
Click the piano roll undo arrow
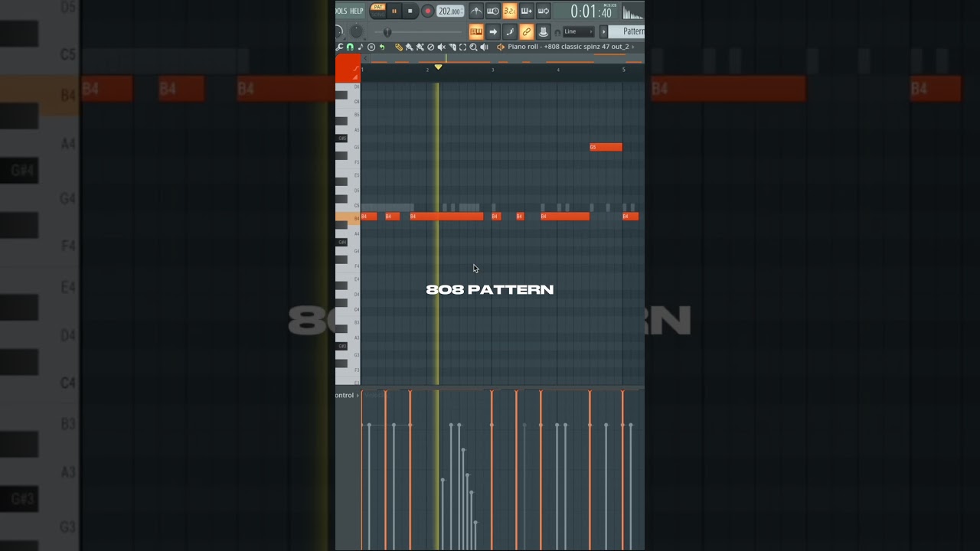[382, 47]
